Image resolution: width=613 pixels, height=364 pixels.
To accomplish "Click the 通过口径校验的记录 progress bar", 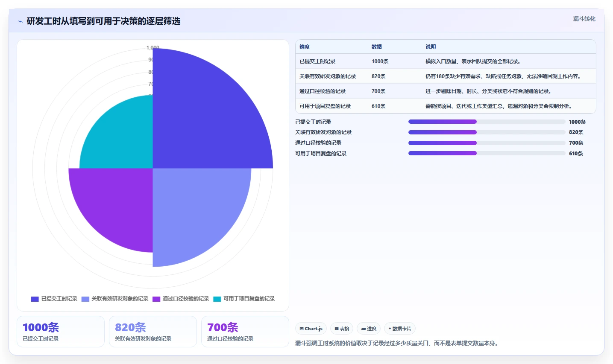I will (487, 143).
